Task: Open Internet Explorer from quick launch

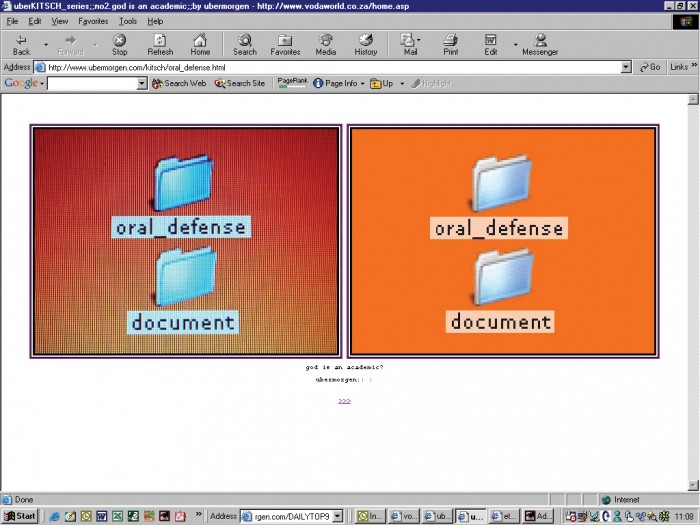Action: pos(54,517)
